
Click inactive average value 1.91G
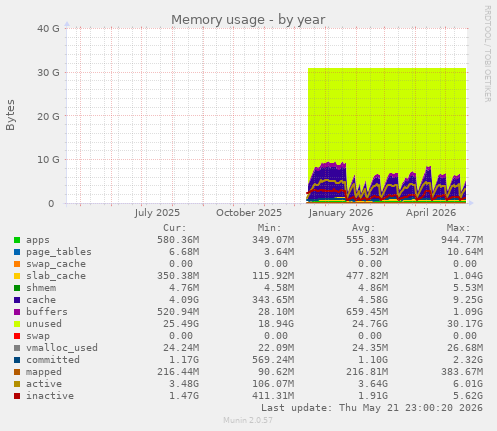(373, 396)
